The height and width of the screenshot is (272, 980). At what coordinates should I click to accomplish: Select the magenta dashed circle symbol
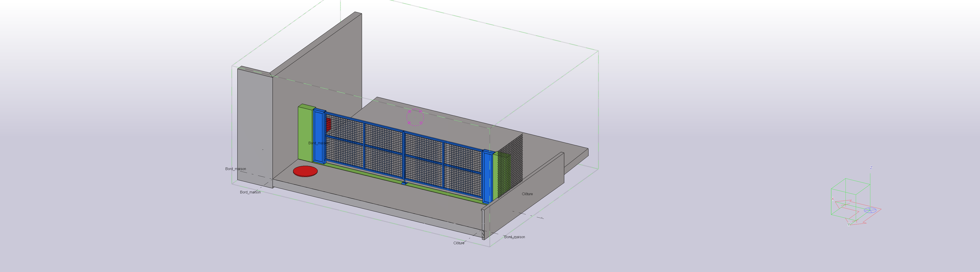click(x=415, y=117)
